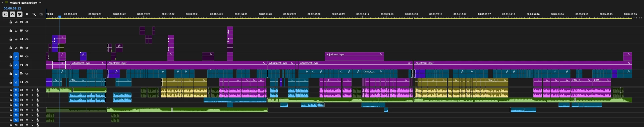Toggle lock on track V8

click(11, 22)
